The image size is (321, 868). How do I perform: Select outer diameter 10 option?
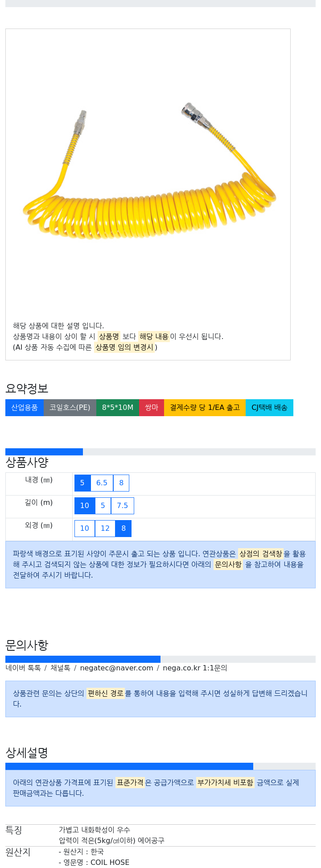tap(85, 529)
